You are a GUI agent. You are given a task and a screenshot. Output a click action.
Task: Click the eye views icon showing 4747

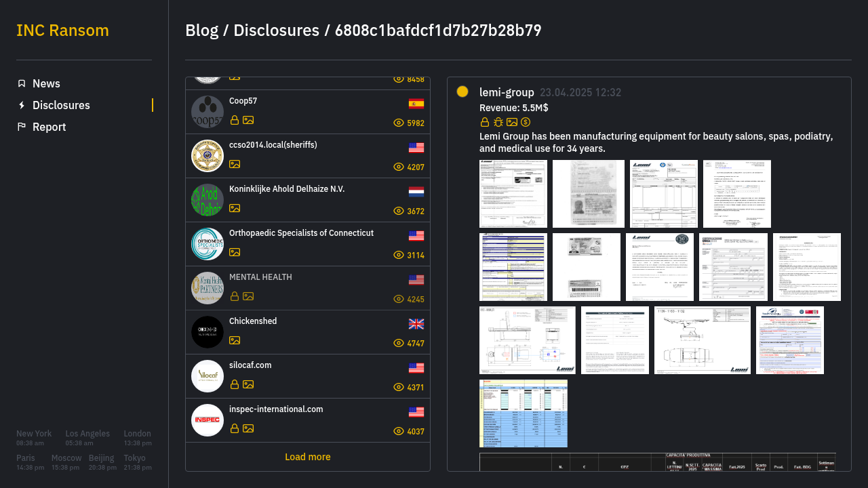click(x=399, y=344)
